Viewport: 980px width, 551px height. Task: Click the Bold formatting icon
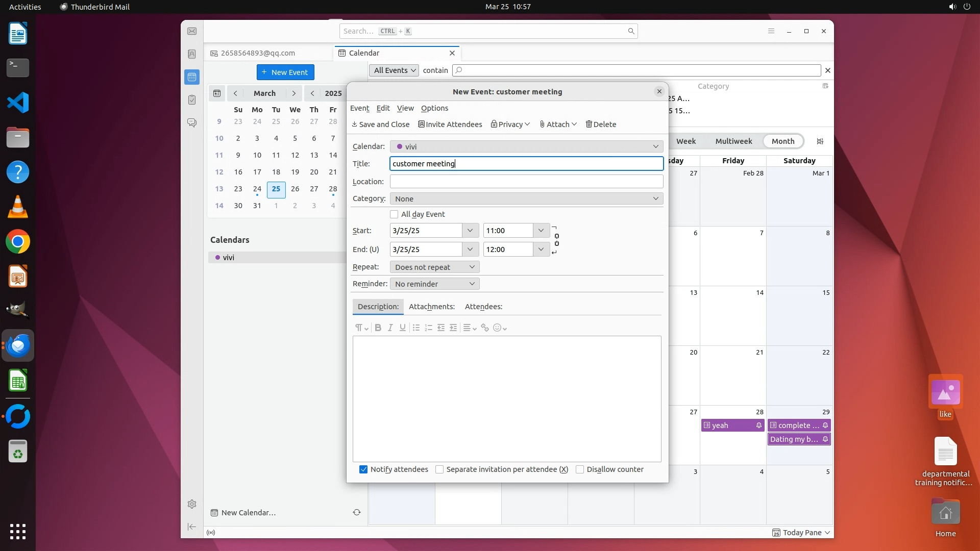pos(378,328)
